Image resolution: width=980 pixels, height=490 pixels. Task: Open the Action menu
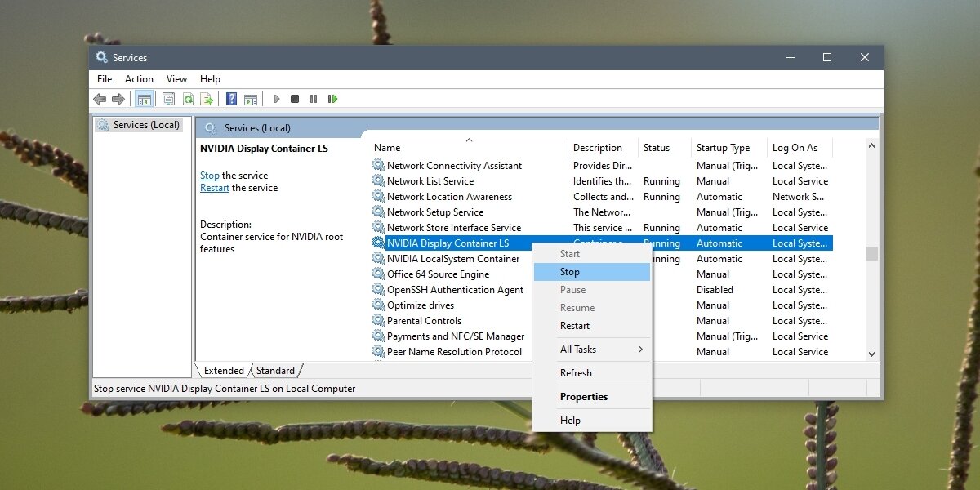pos(139,79)
